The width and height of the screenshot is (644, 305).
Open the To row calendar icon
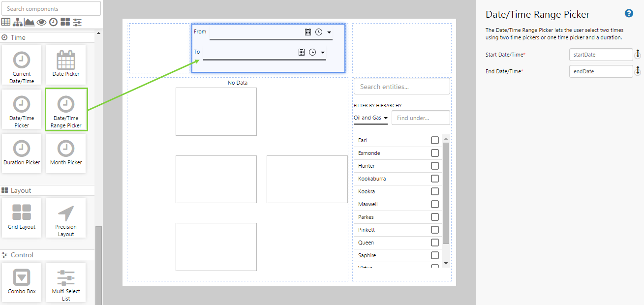click(302, 52)
